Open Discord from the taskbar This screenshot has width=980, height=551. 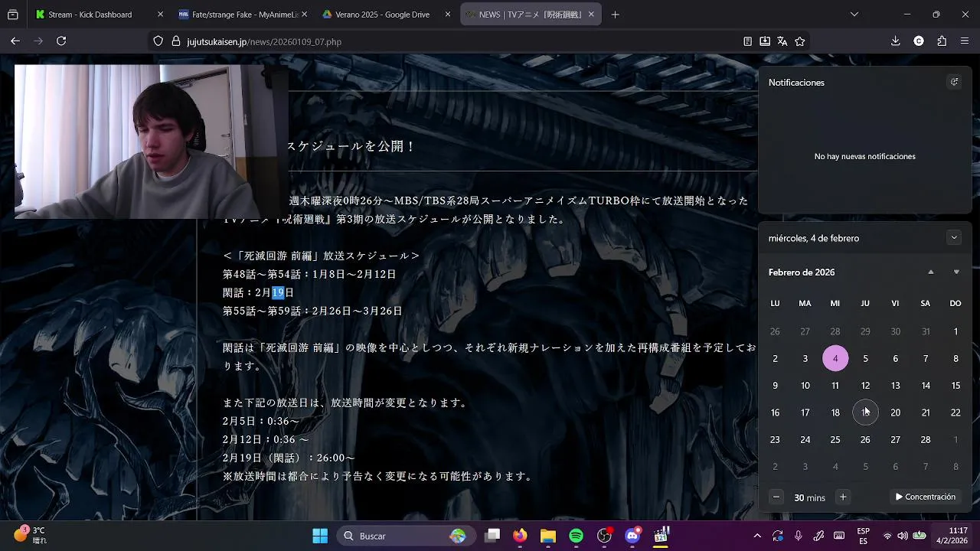633,536
